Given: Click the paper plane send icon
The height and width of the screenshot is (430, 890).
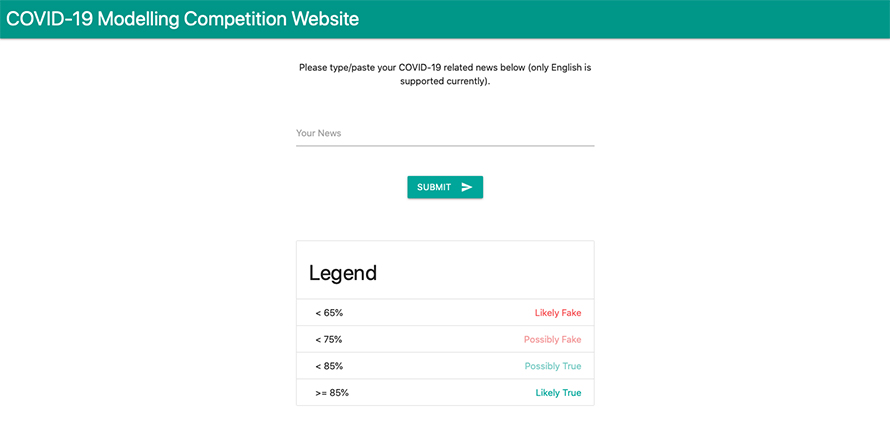Looking at the screenshot, I should pos(467,187).
